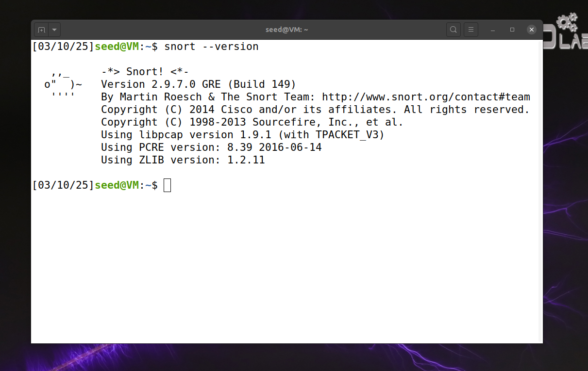
Task: Minimize the terminal window
Action: (493, 30)
